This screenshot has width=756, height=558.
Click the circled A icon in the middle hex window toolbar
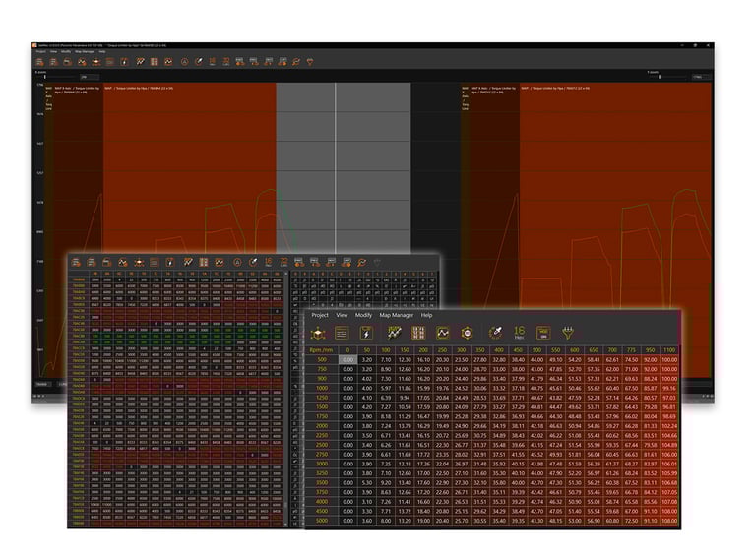tap(237, 262)
